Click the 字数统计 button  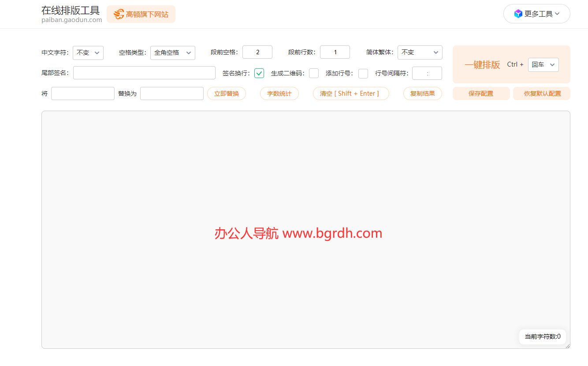tap(279, 93)
